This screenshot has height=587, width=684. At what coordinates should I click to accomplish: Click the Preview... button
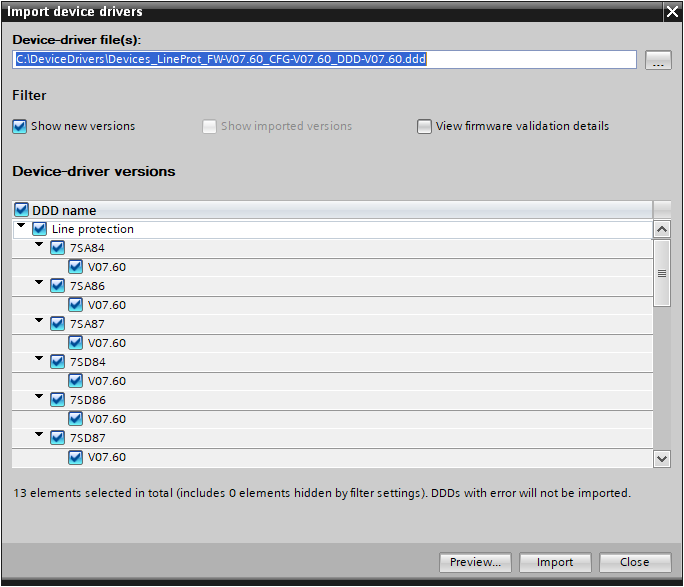pyautogui.click(x=475, y=562)
